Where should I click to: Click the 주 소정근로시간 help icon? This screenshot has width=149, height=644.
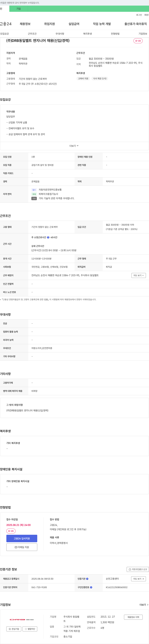48,237
